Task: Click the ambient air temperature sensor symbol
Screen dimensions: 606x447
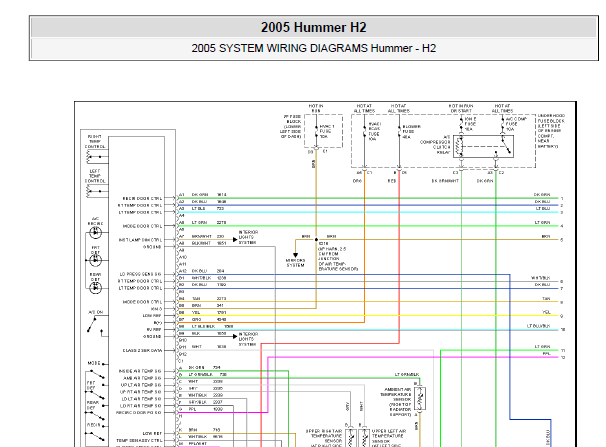Action: [x=420, y=399]
